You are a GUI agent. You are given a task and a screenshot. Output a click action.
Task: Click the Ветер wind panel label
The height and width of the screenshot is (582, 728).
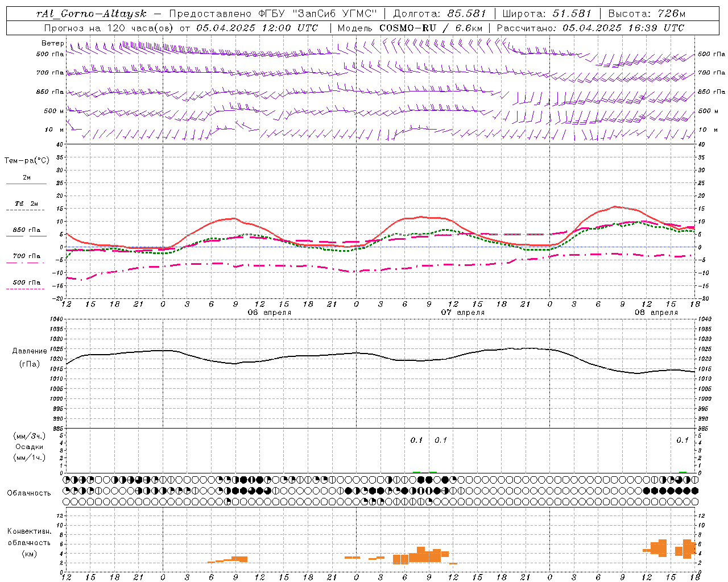click(x=53, y=43)
